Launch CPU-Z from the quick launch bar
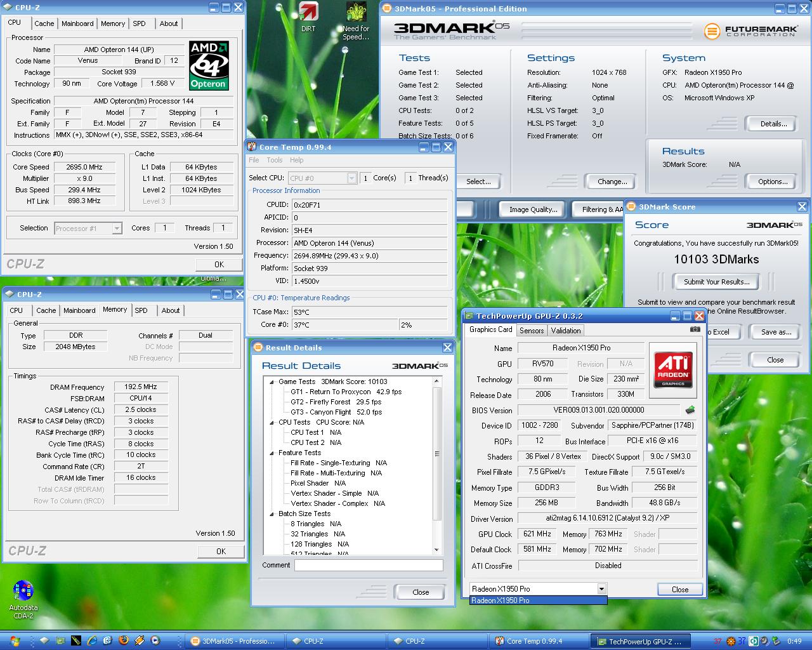 44,640
